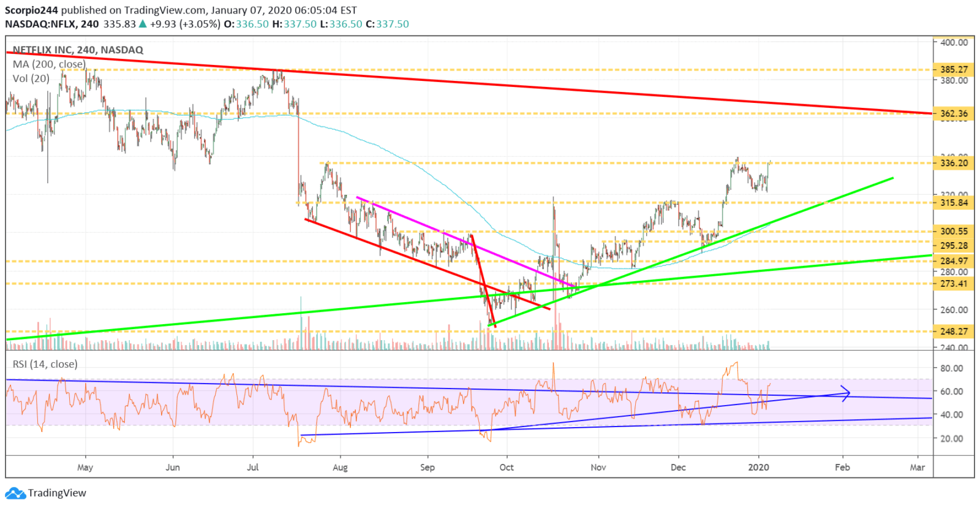980x508 pixels.
Task: Click the 2020 label on the time axis
Action: click(x=758, y=467)
